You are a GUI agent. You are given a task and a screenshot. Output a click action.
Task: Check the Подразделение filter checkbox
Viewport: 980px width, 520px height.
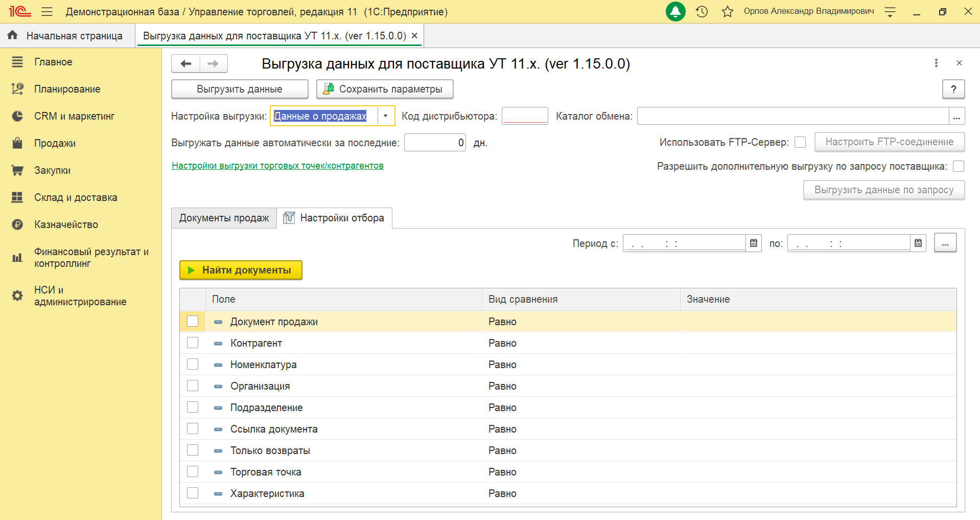[193, 407]
